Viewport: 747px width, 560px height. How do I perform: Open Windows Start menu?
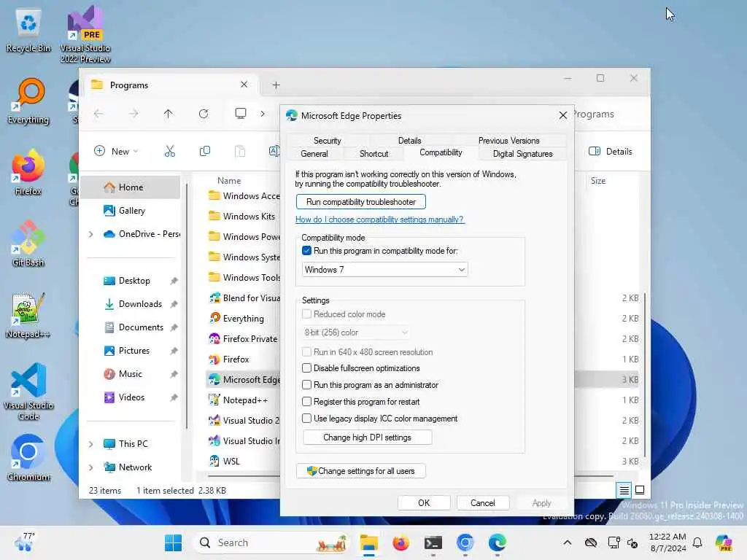click(173, 542)
